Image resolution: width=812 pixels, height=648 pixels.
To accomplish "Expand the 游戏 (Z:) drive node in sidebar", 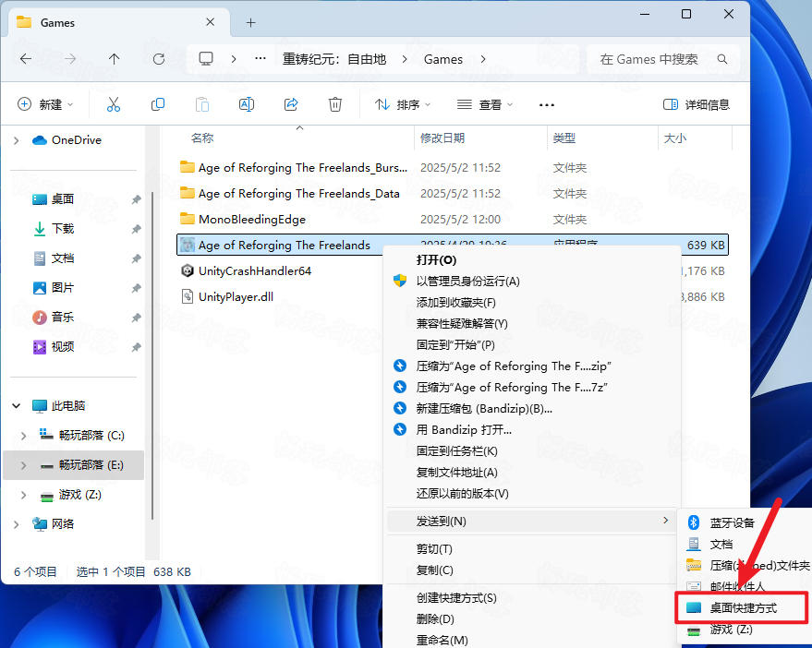I will coord(23,496).
